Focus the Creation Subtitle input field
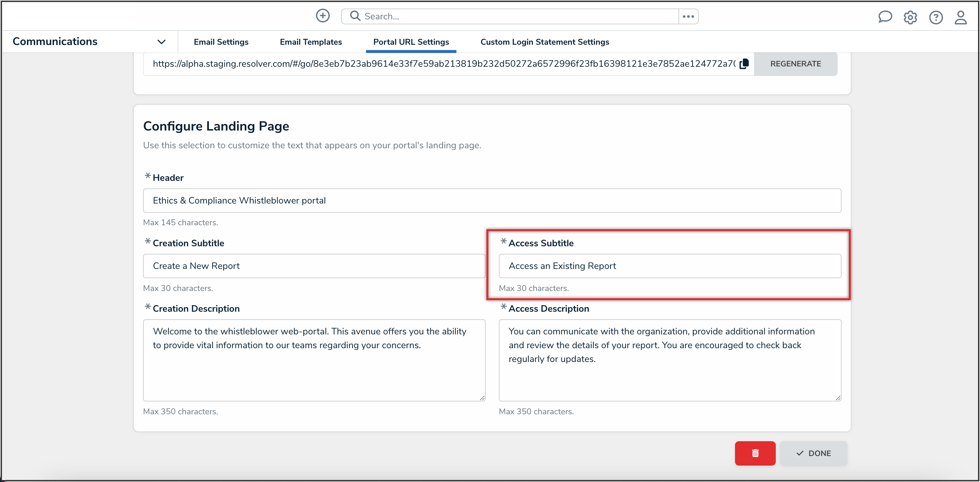This screenshot has height=482, width=980. tap(314, 266)
